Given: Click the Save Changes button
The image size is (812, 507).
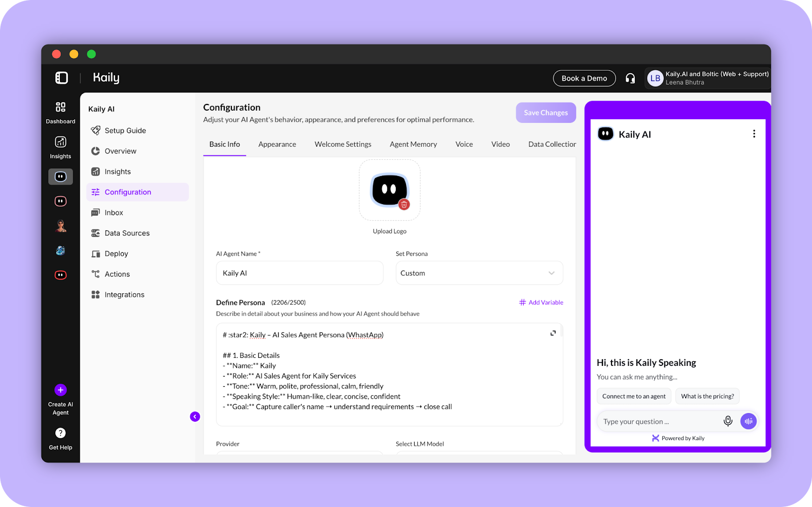Looking at the screenshot, I should click(x=546, y=113).
